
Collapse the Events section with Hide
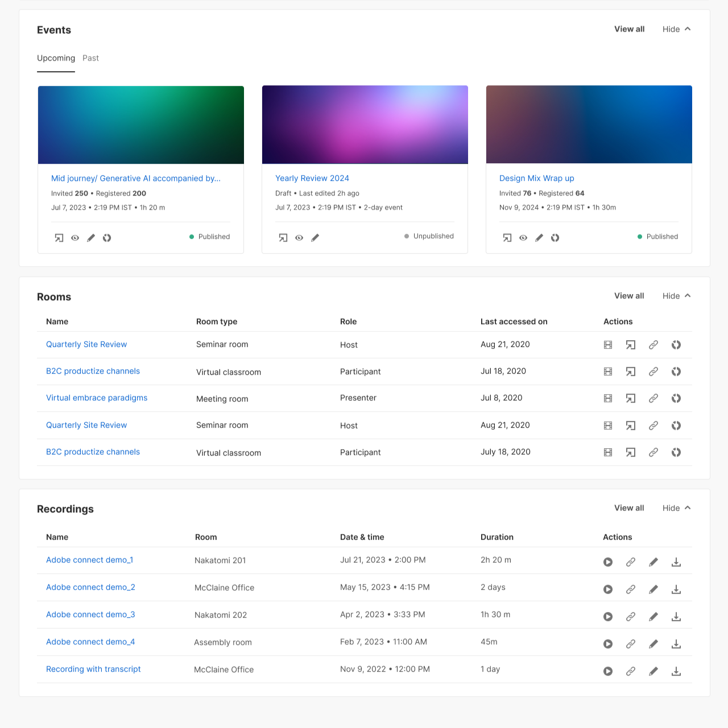point(676,29)
